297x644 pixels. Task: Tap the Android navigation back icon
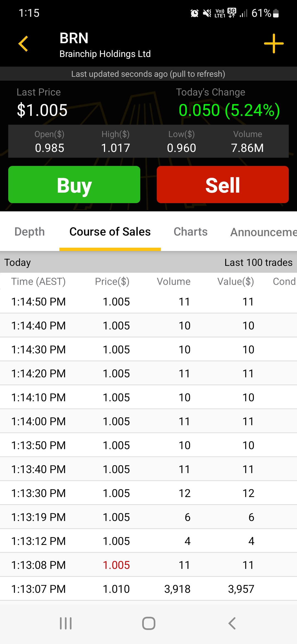[x=232, y=623]
